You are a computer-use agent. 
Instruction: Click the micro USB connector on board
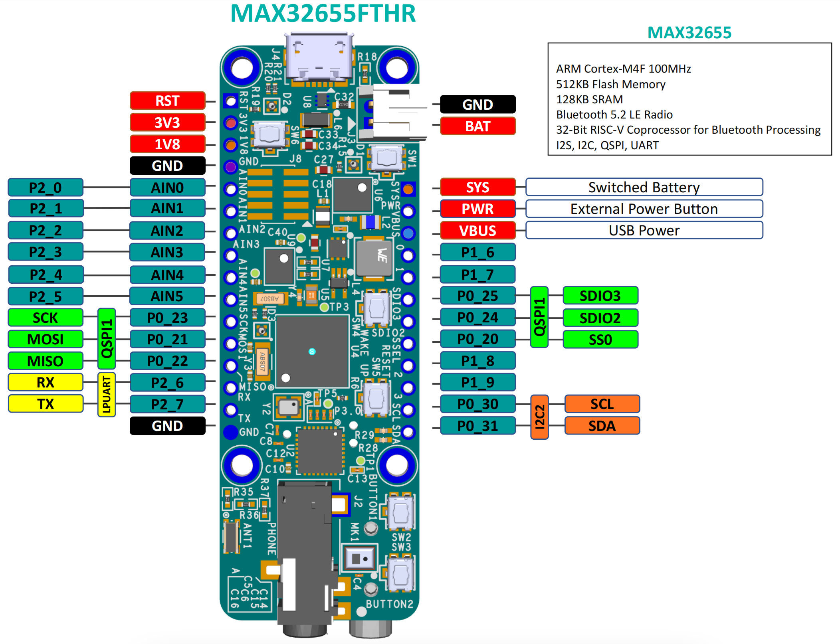pos(319,58)
